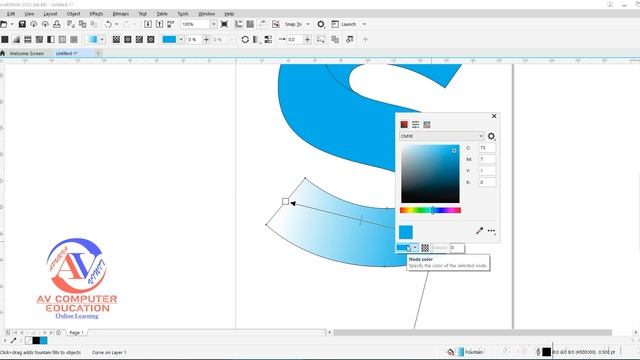640x360 pixels.
Task: Select the Page 1 tab
Action: point(76,333)
